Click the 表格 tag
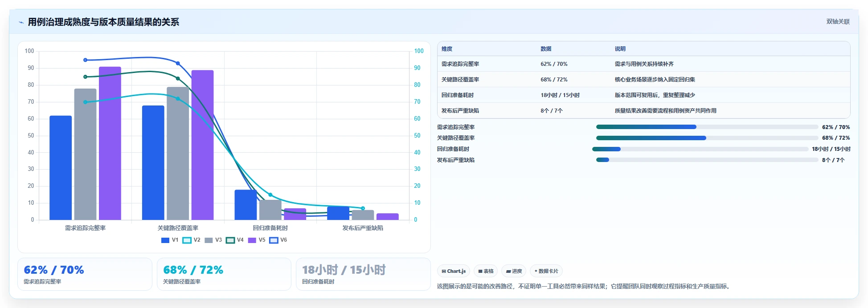Viewport: 868px width, 308px height. [486, 271]
